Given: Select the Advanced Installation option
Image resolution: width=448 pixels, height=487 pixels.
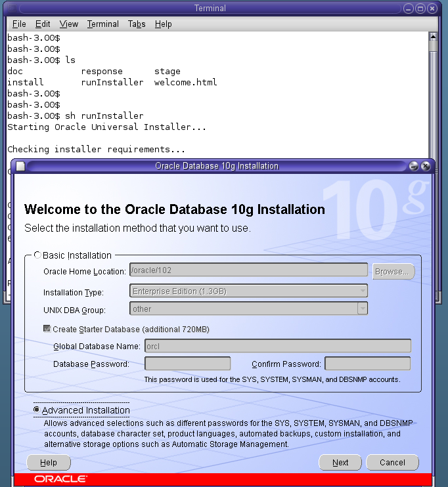Looking at the screenshot, I should click(x=37, y=410).
